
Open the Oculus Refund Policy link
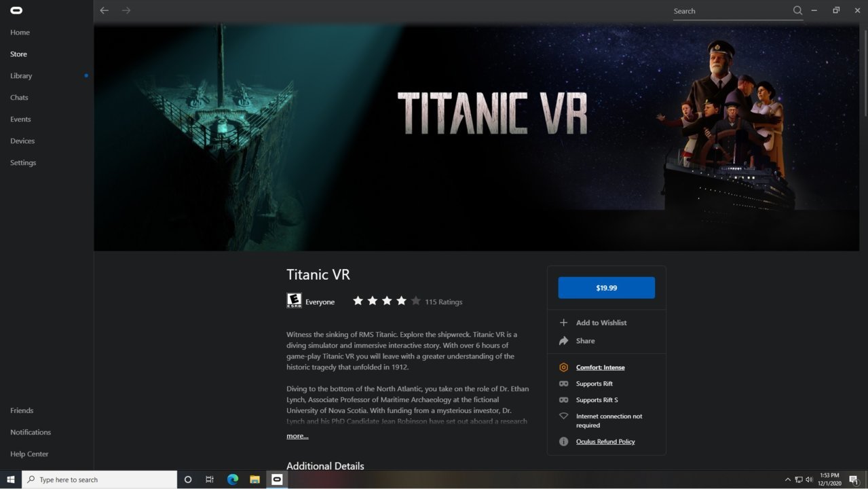(x=605, y=441)
